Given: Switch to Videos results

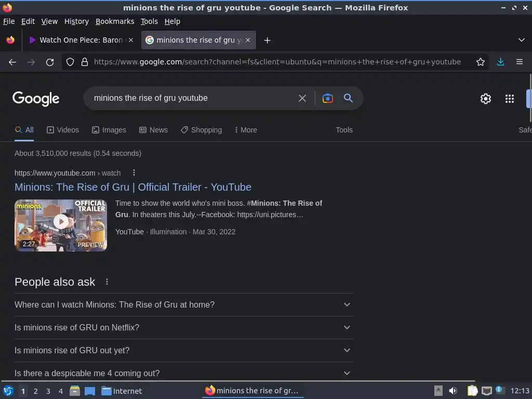Looking at the screenshot, I should point(63,130).
